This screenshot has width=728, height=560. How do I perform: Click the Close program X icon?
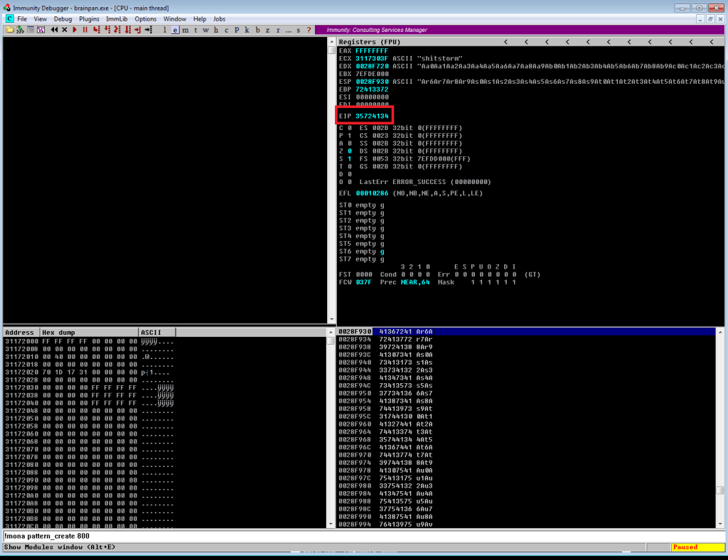click(x=65, y=30)
